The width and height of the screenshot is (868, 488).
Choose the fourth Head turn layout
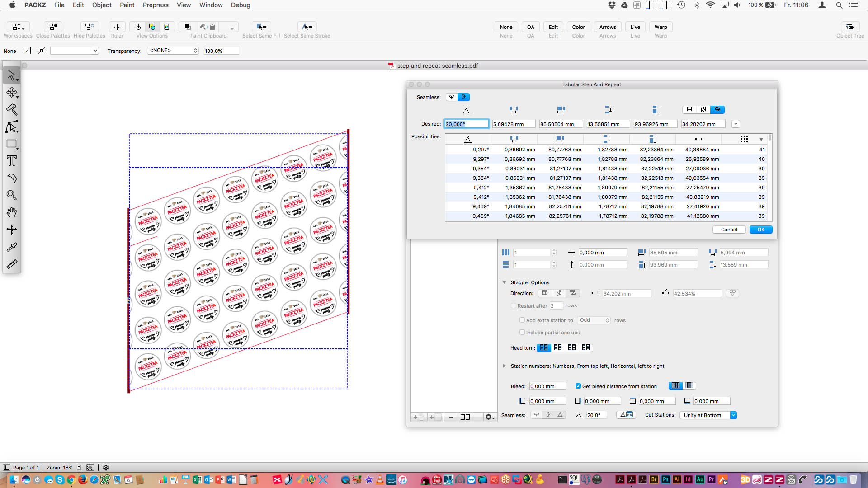pos(586,347)
